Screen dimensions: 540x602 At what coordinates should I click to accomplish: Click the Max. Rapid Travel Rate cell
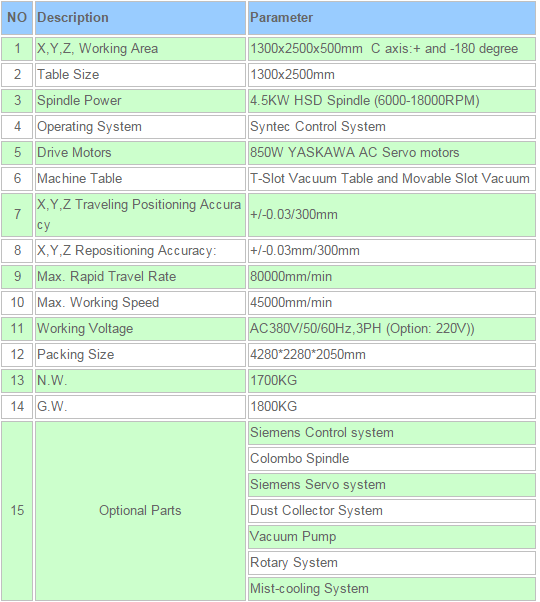click(140, 277)
